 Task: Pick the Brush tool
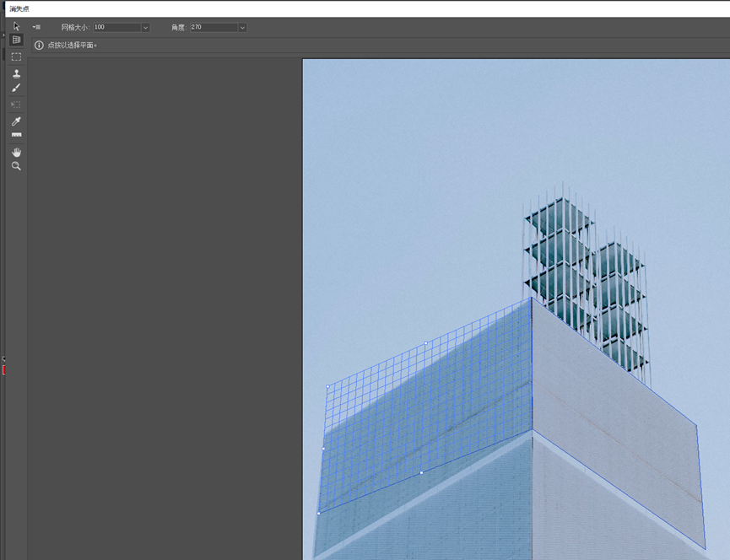click(x=16, y=88)
